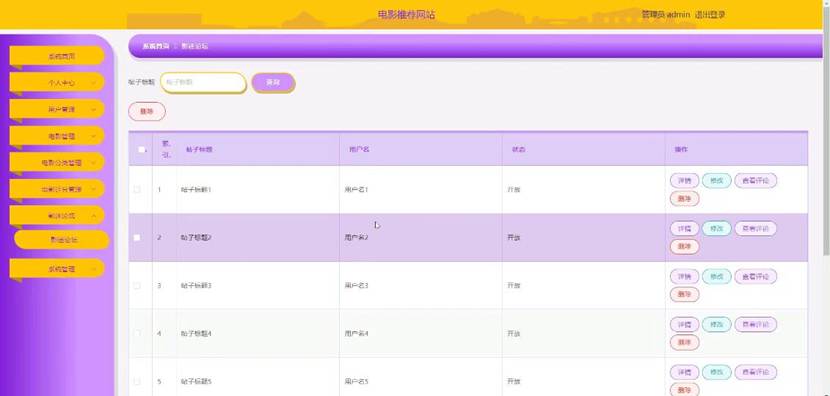830x396 pixels.
Task: Open 详情 for row 帖子标题3
Action: (x=684, y=276)
